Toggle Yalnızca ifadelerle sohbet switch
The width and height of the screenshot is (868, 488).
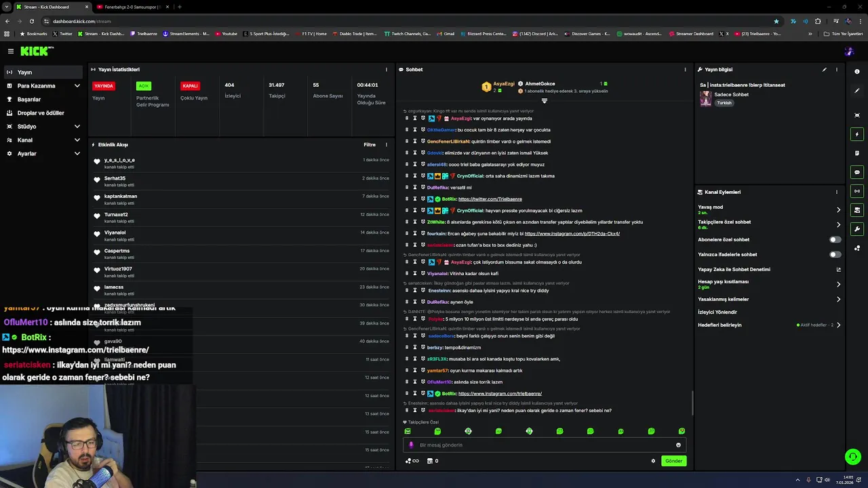(x=835, y=254)
